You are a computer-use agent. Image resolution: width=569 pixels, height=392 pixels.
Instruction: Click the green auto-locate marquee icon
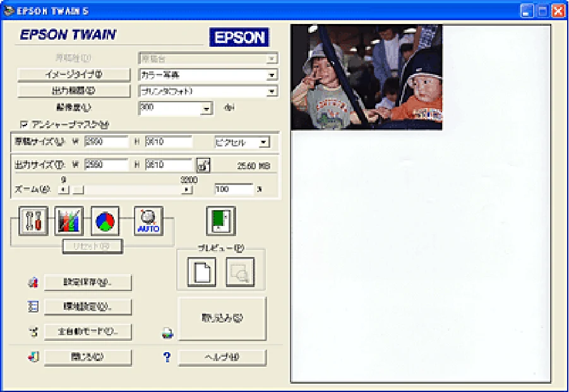coord(221,221)
